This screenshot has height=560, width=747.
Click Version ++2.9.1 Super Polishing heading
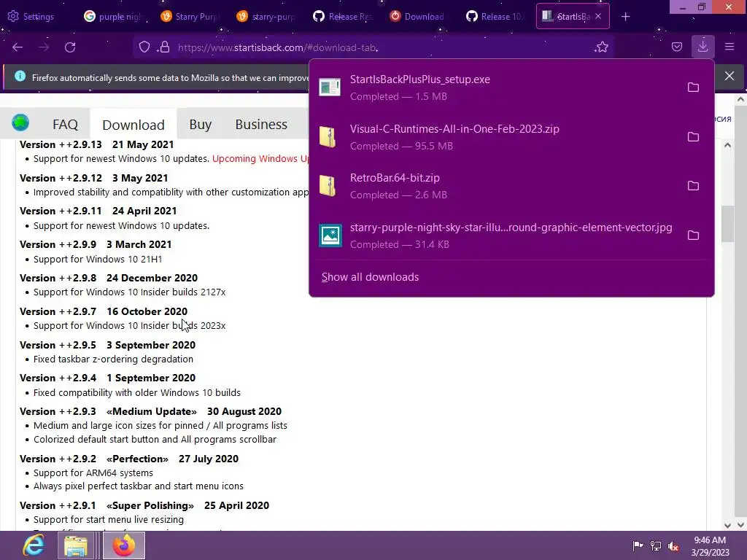(x=144, y=505)
